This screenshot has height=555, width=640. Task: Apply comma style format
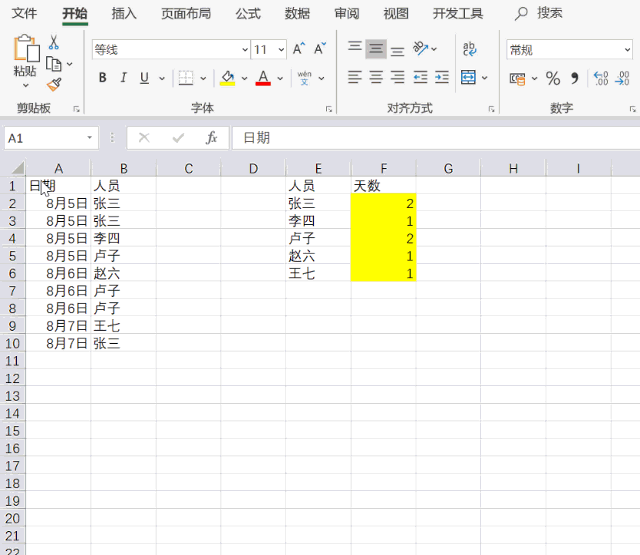click(574, 78)
